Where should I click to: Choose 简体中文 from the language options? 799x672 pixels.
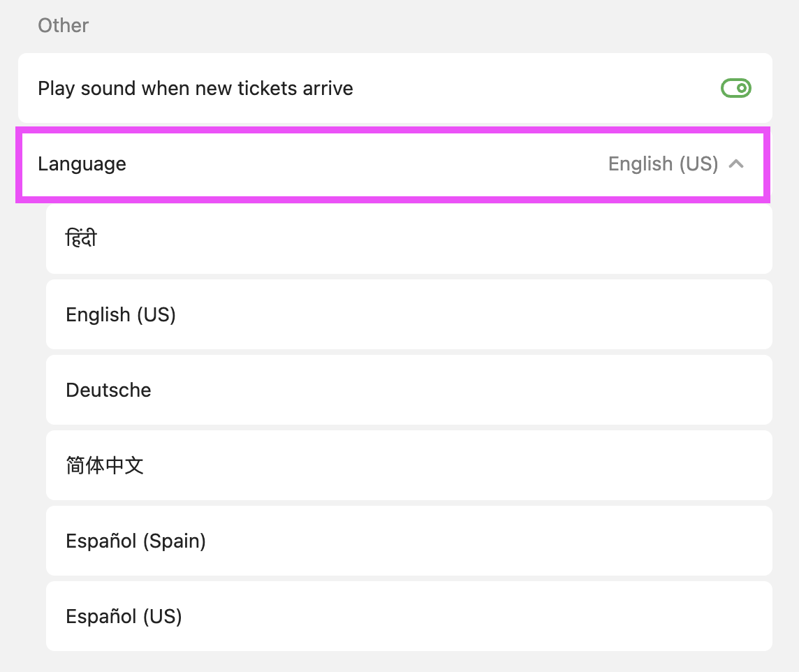point(105,466)
